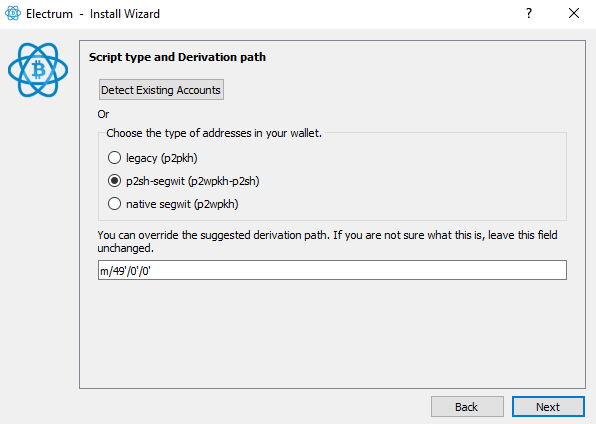Click the 'Electrum - Install Wizard' title text
The height and width of the screenshot is (424, 596).
click(x=93, y=14)
